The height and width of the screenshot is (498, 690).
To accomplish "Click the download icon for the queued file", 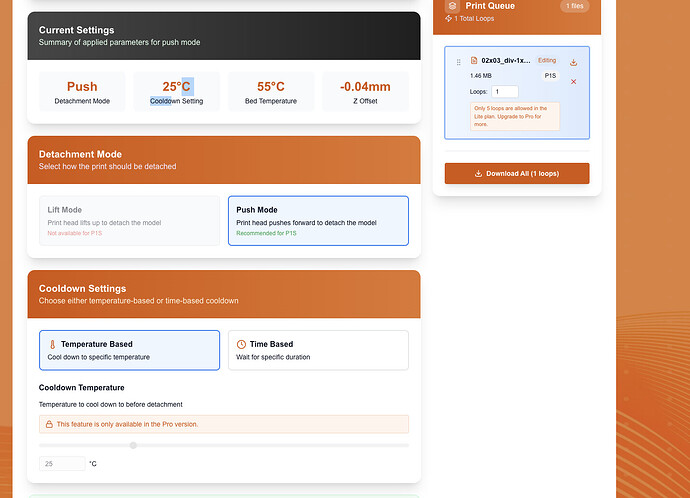I will [573, 62].
